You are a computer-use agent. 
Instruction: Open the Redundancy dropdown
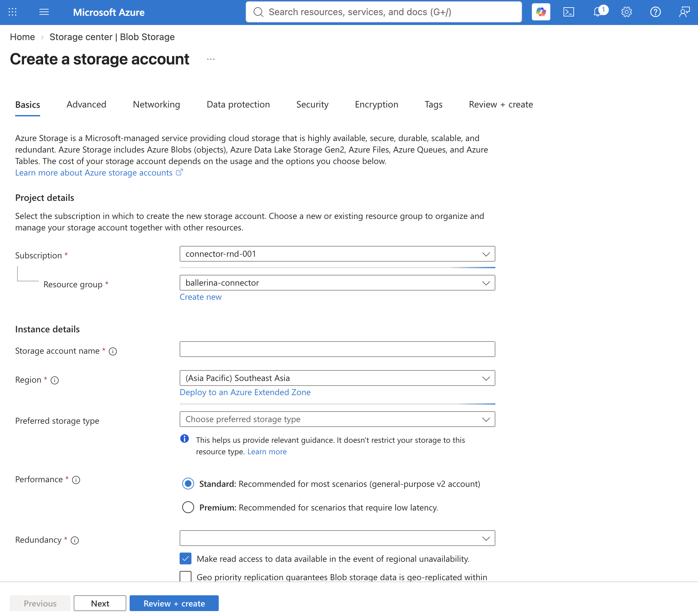pyautogui.click(x=337, y=538)
